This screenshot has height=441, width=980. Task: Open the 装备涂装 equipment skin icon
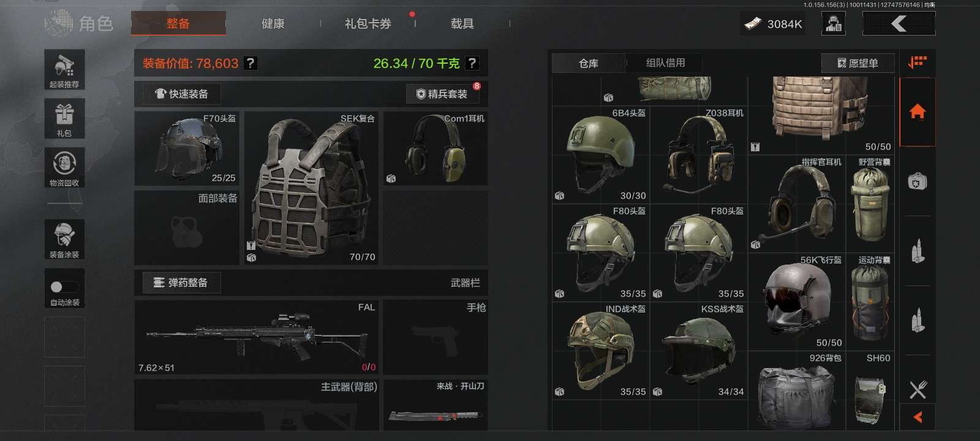coord(64,239)
